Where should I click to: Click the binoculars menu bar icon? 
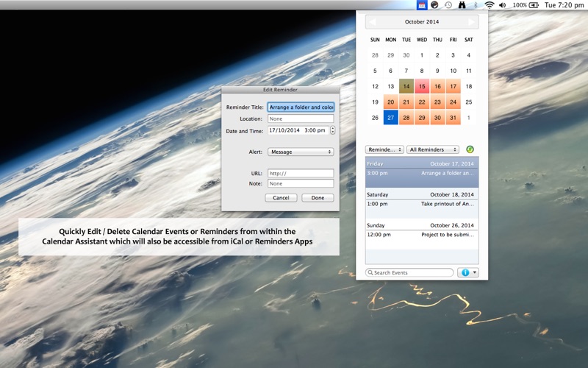[462, 5]
